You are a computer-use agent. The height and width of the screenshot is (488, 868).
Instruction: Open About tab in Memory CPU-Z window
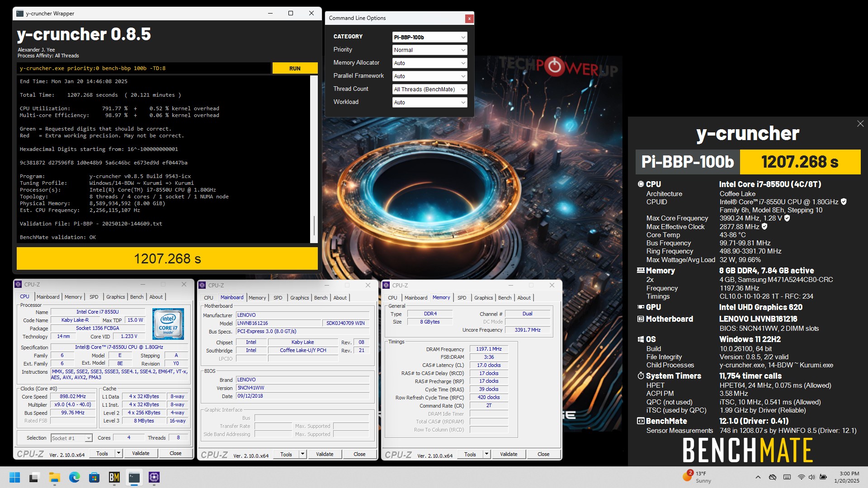click(524, 298)
